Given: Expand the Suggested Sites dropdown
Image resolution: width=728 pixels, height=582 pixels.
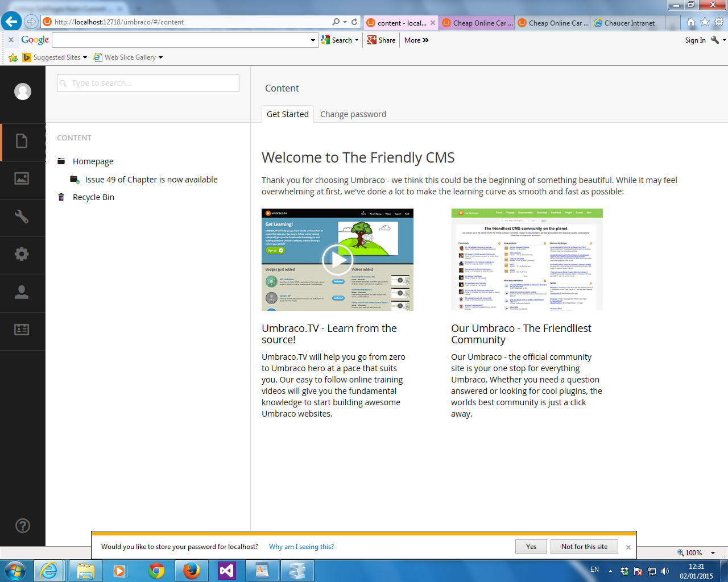Looking at the screenshot, I should (85, 57).
